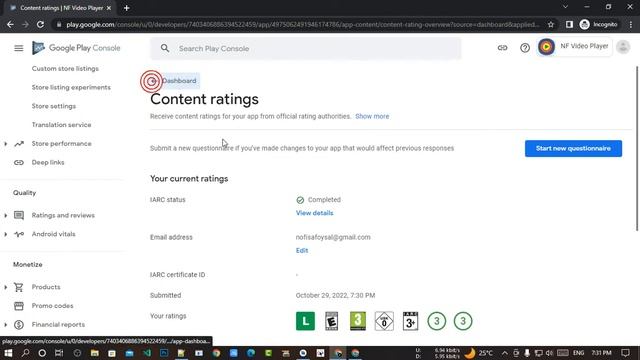Viewport: 640px width, 360px height.
Task: Open the browser tab search dropdown
Action: click(565, 7)
